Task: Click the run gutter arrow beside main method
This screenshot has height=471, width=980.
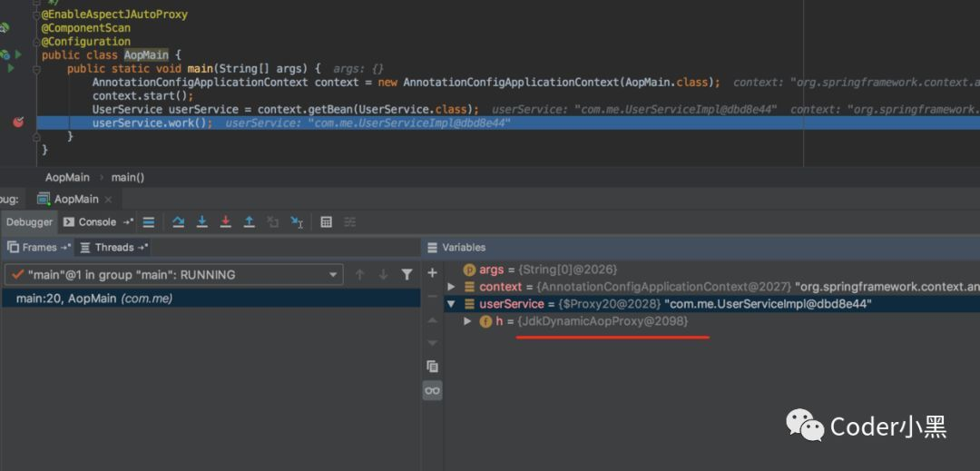Action: point(10,68)
